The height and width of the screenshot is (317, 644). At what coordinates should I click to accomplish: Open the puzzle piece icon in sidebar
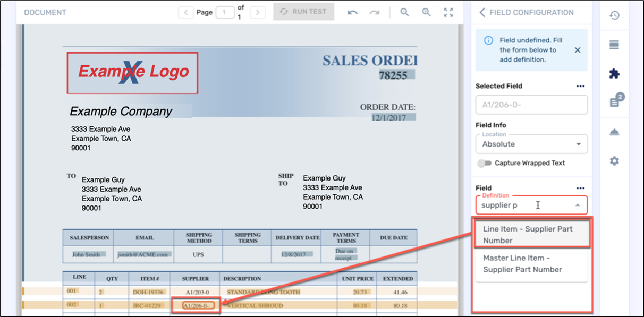click(x=614, y=74)
